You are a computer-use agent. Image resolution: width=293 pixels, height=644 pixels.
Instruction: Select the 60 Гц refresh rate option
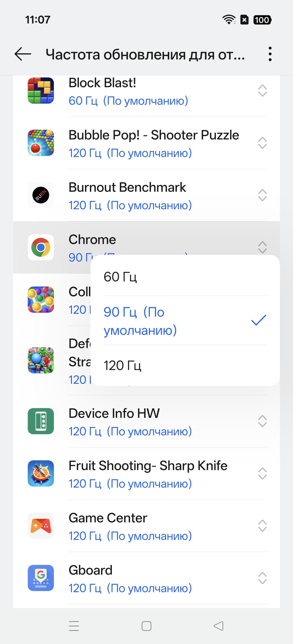(185, 277)
